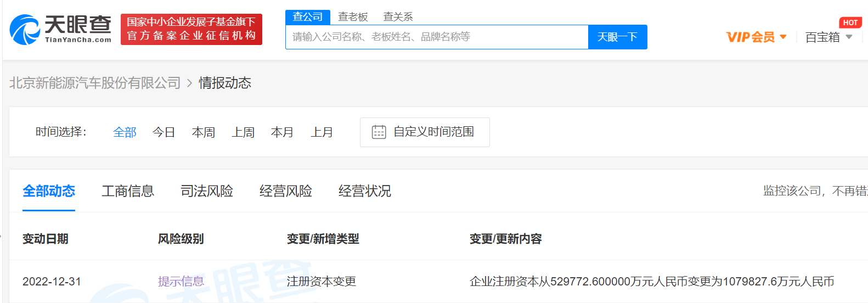Click the TianYanCha logo
This screenshot has height=303, width=868.
coord(60,29)
